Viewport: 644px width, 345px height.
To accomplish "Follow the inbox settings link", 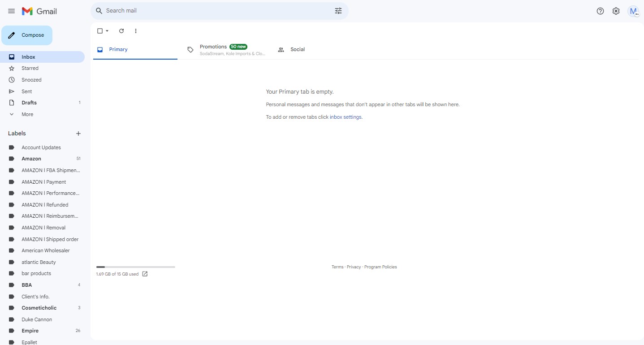I will (x=346, y=117).
